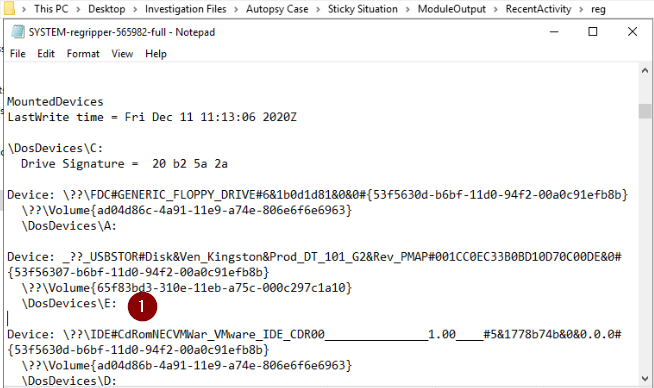Click the \DosDevices\D: line

69,381
